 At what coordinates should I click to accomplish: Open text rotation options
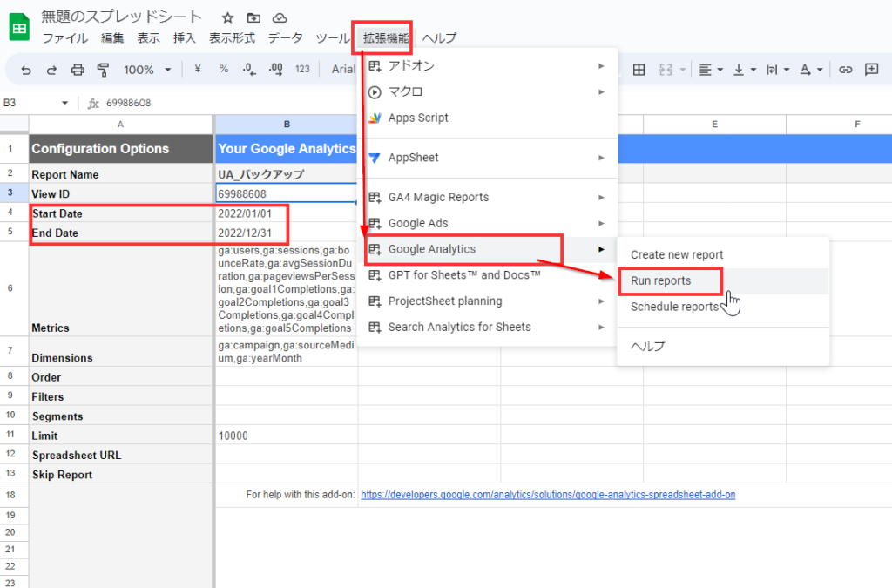[x=811, y=70]
